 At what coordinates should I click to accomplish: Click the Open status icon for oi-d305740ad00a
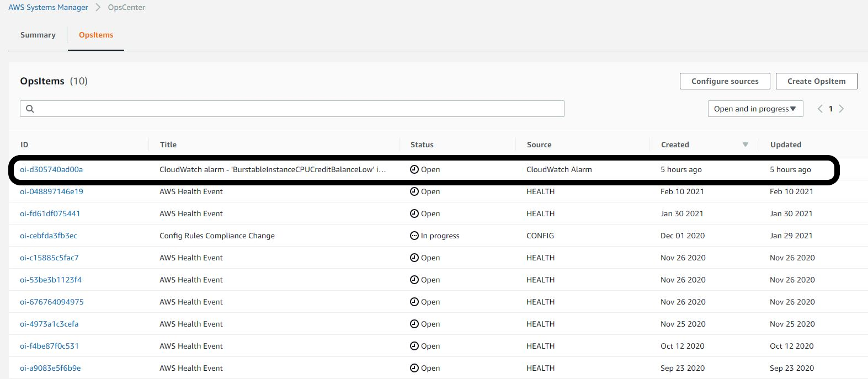coord(414,169)
